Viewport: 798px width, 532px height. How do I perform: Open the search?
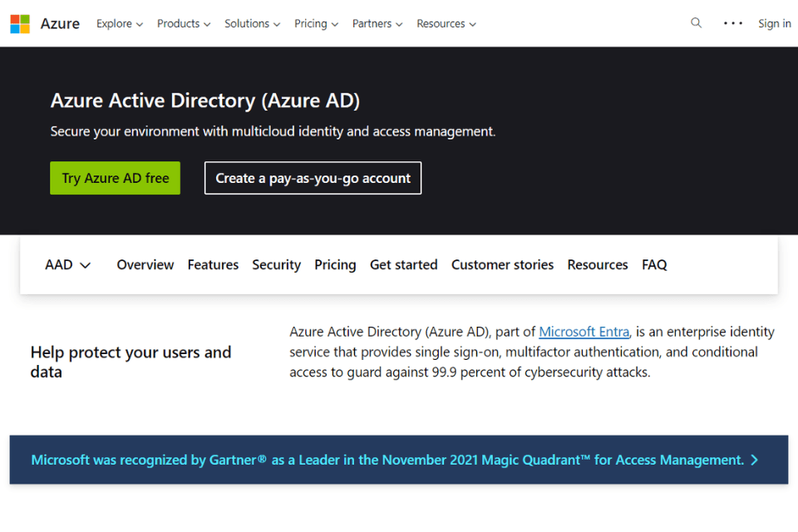pyautogui.click(x=696, y=22)
